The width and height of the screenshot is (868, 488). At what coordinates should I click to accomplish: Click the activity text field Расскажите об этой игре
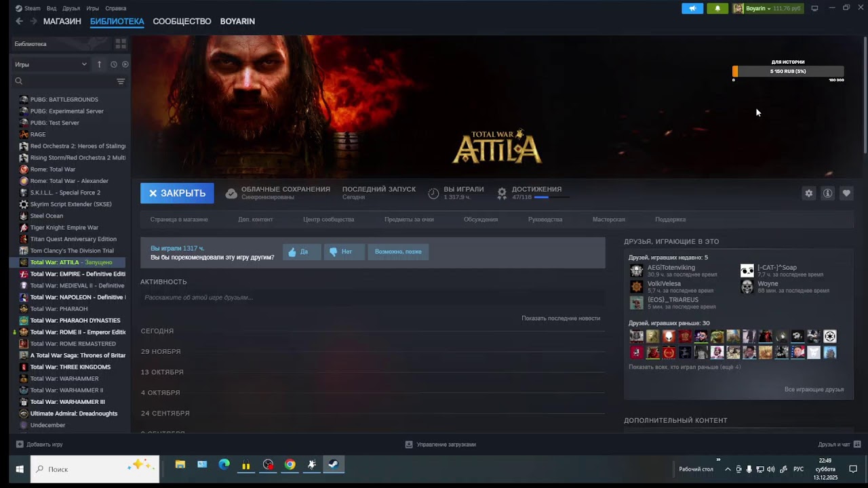coord(372,298)
